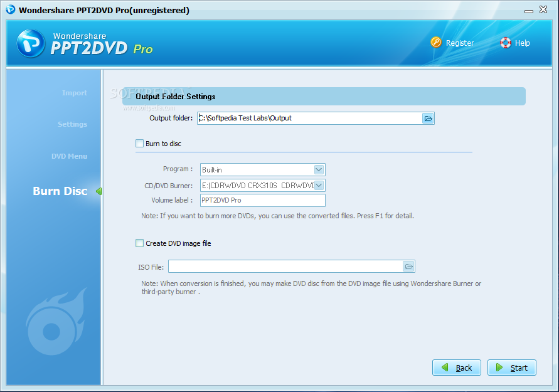The image size is (559, 392).
Task: Click the 'Press F1 for detail' note
Action: [x=385, y=216]
